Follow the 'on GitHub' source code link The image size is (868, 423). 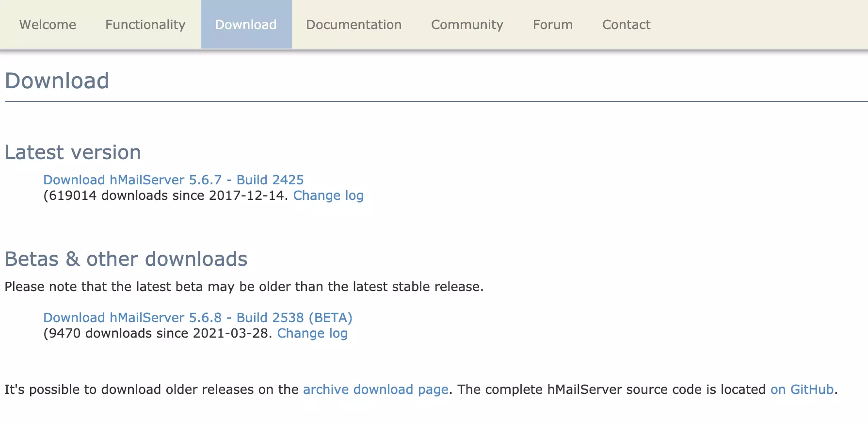click(802, 390)
